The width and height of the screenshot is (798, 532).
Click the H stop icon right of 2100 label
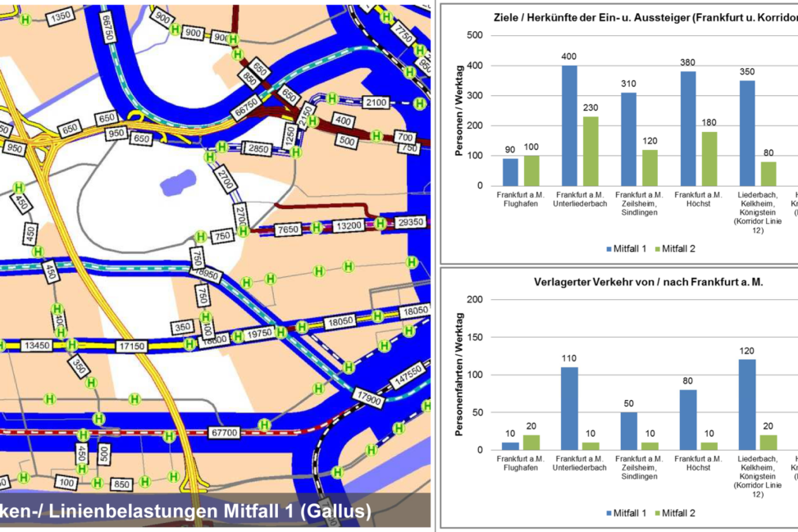tap(420, 103)
